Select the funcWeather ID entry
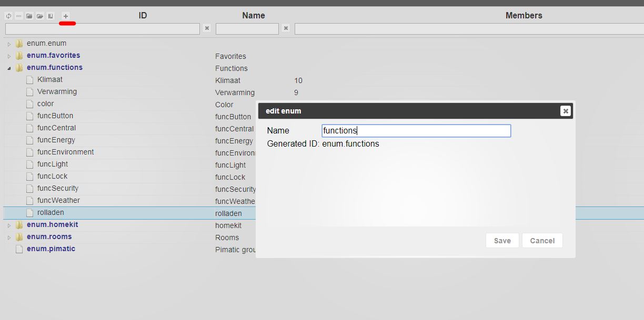 coord(59,201)
